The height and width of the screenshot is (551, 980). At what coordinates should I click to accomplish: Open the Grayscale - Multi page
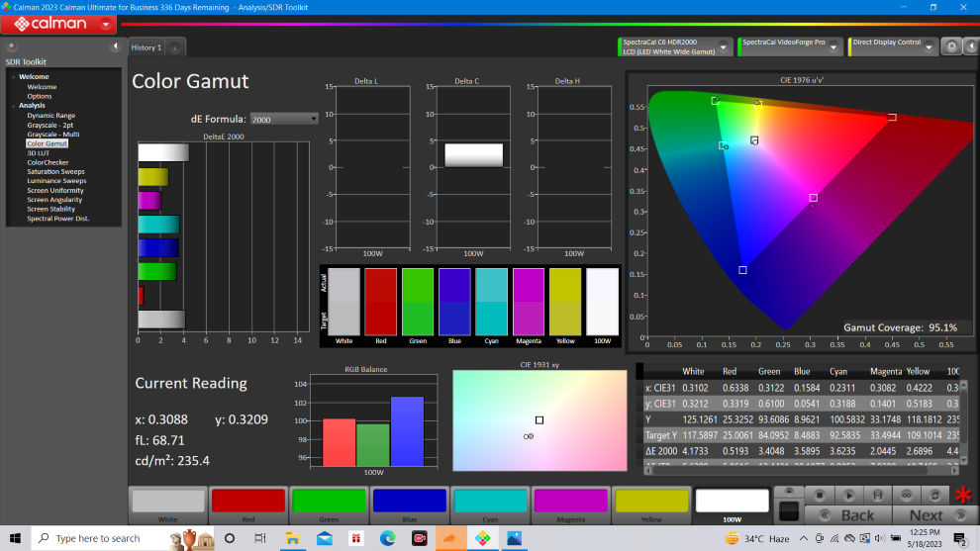[x=53, y=135]
